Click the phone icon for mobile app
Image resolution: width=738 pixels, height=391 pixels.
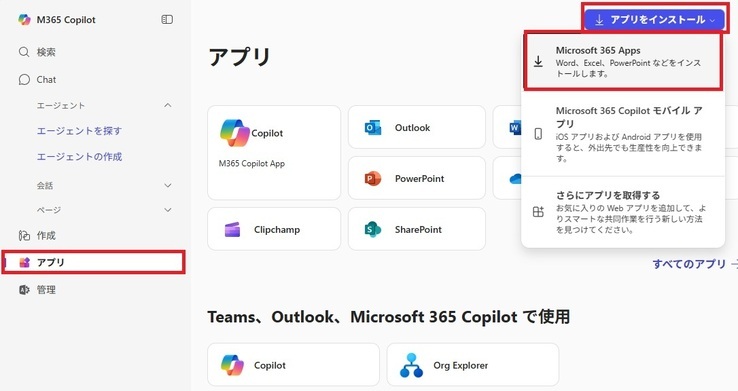pyautogui.click(x=538, y=134)
